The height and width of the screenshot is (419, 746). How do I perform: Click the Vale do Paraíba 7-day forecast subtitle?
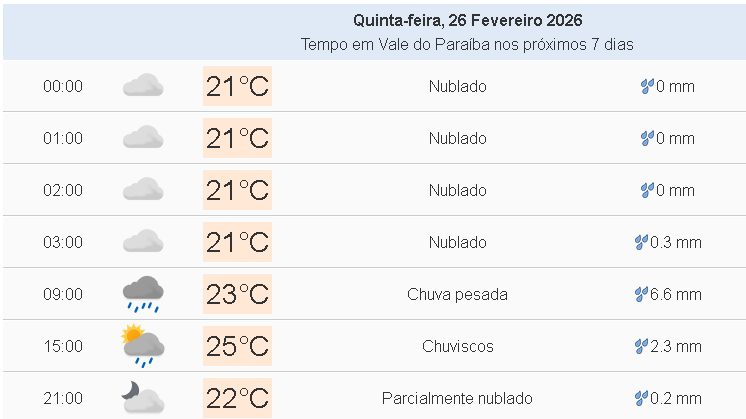(467, 45)
